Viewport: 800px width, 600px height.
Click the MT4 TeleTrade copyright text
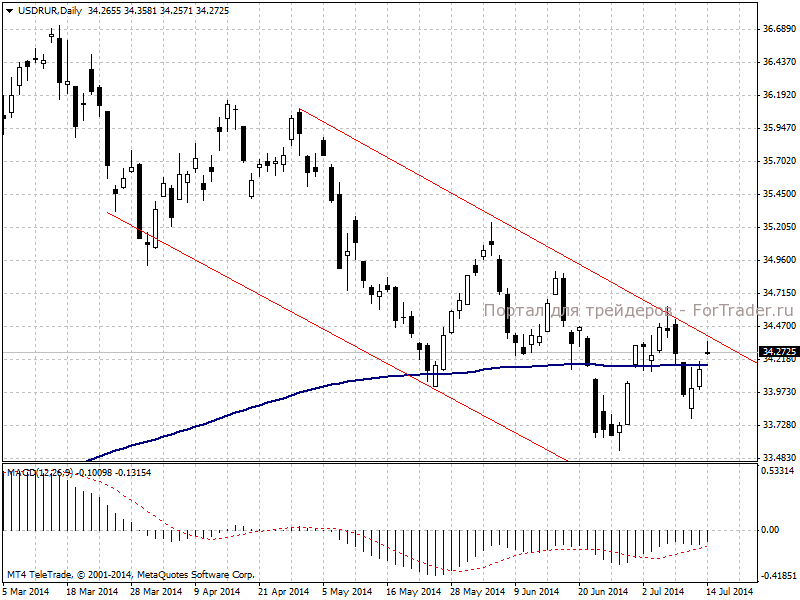(131, 574)
